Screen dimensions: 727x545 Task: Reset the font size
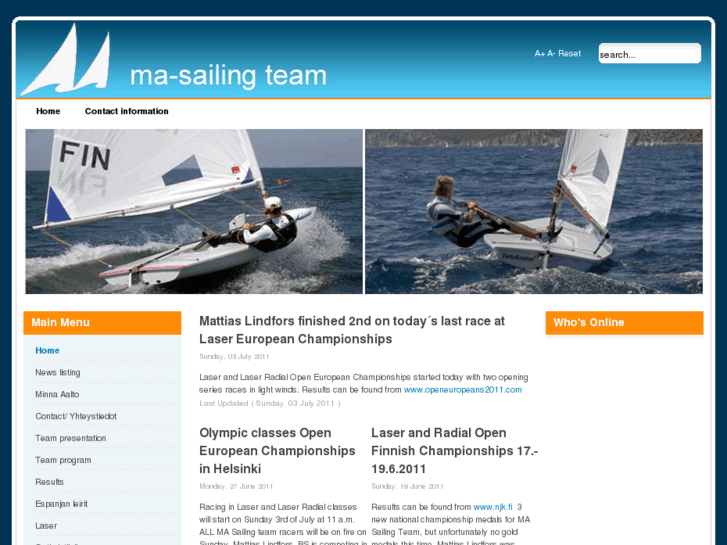[x=569, y=54]
